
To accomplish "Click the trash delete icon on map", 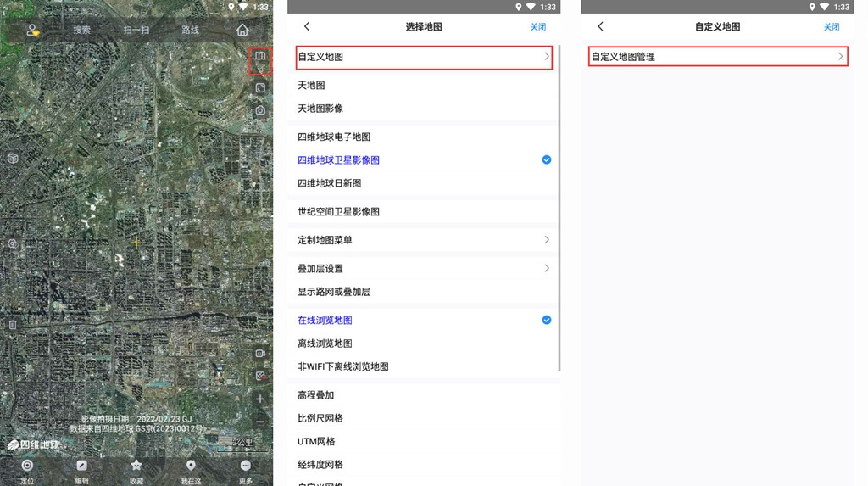I will point(13,324).
